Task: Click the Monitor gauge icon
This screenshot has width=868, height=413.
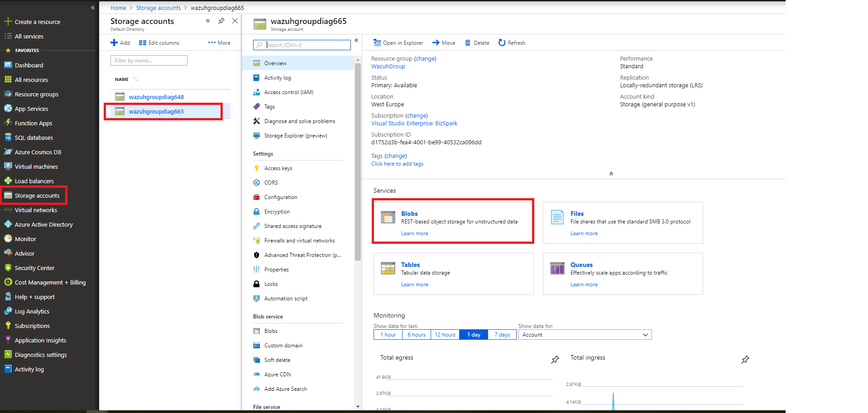Action: click(8, 239)
